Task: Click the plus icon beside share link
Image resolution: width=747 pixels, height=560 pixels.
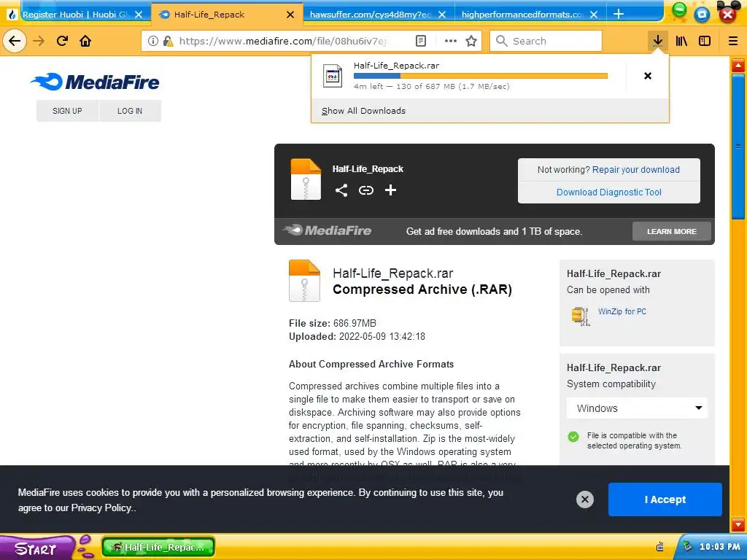Action: pos(391,190)
